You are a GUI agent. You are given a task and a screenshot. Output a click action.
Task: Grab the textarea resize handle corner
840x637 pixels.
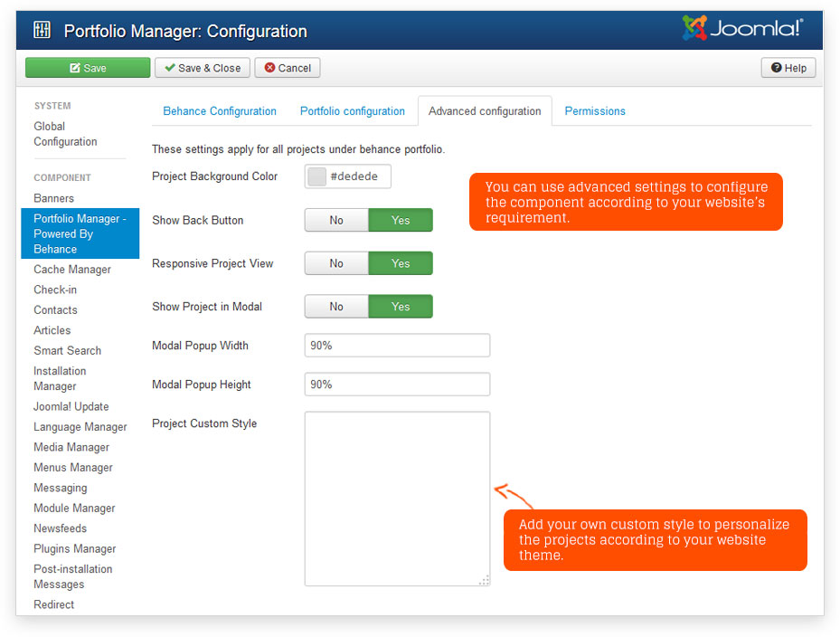click(485, 580)
